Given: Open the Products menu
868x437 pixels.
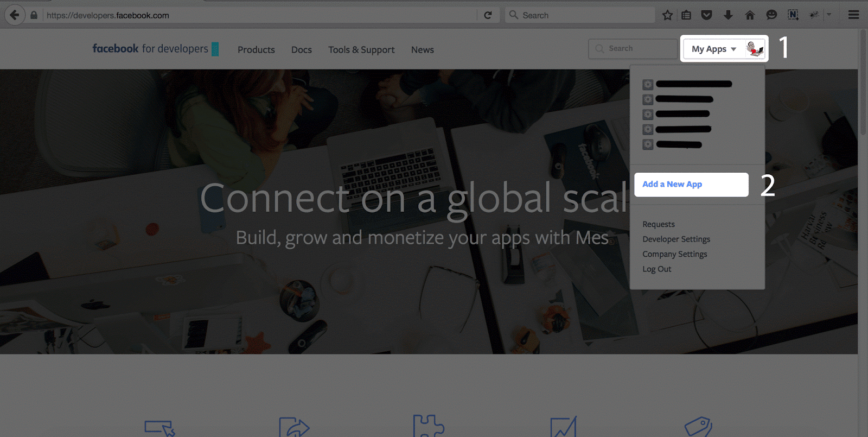Looking at the screenshot, I should [x=256, y=50].
